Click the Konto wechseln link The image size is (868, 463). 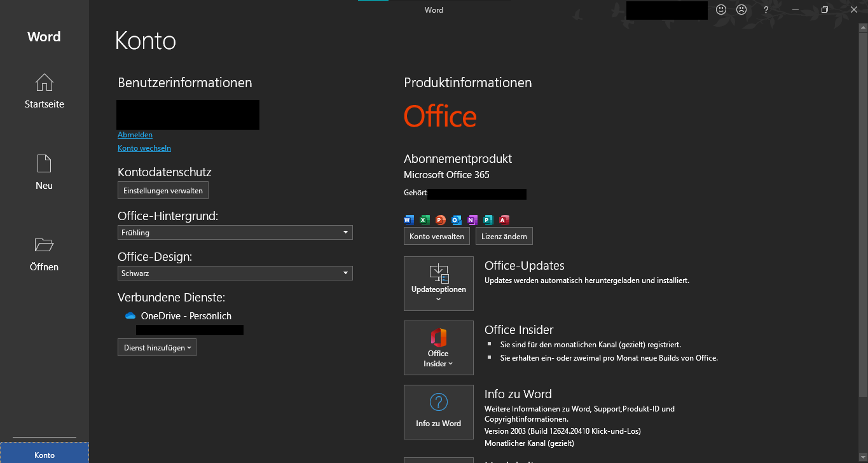tap(144, 148)
